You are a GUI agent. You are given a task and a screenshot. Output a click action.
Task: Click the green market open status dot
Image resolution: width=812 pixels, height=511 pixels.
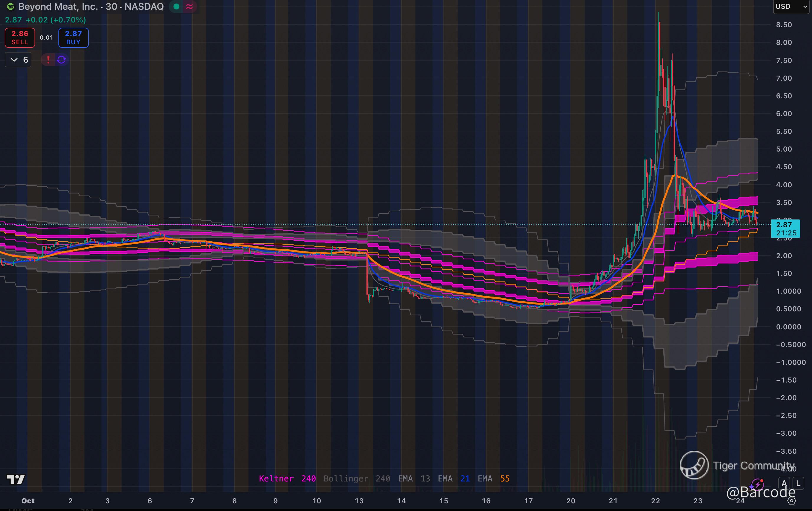pos(176,6)
